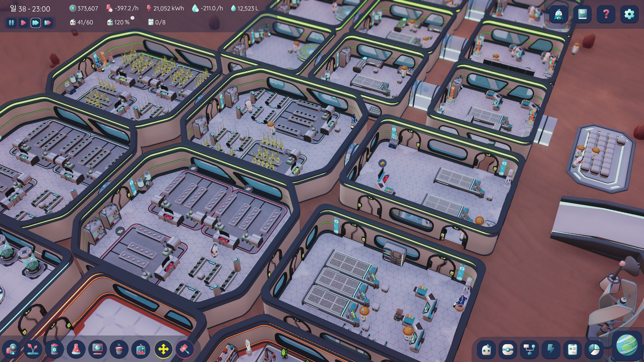Open the colonists robot-face panel
This screenshot has width=644, height=362.
486,349
